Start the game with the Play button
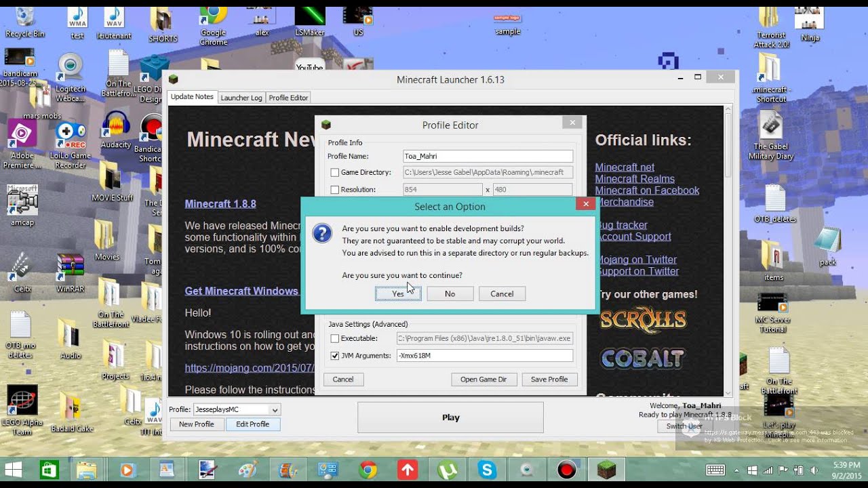Screen dimensions: 868x488 point(450,418)
